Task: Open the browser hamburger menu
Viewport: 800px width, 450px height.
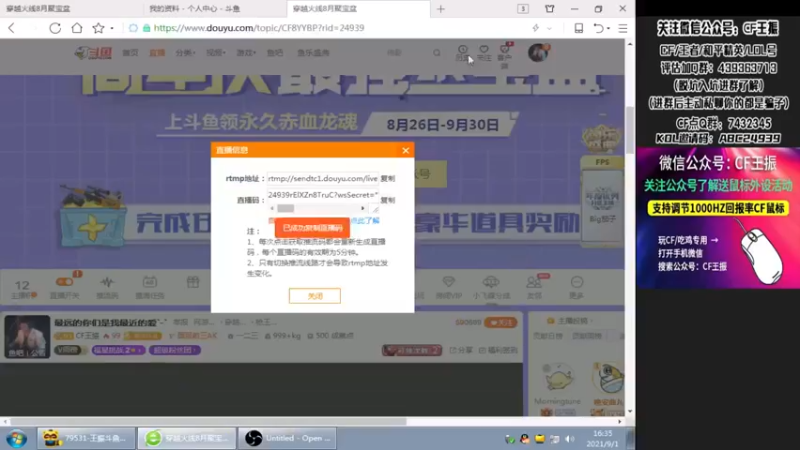Action: [x=623, y=28]
